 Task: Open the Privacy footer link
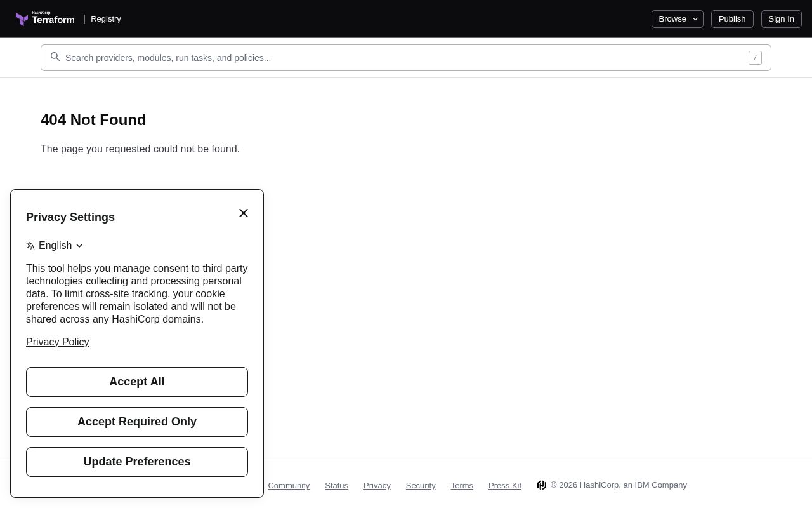(x=377, y=486)
